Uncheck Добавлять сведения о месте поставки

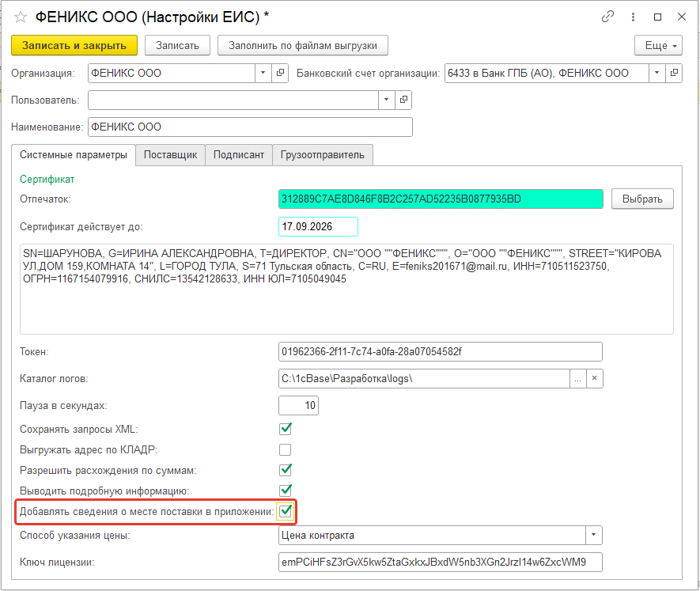(286, 511)
